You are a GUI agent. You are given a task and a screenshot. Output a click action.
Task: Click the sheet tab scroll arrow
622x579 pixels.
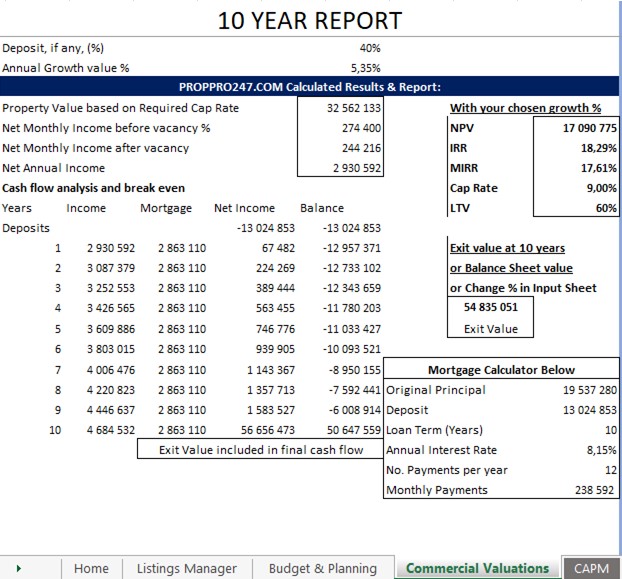(x=19, y=568)
